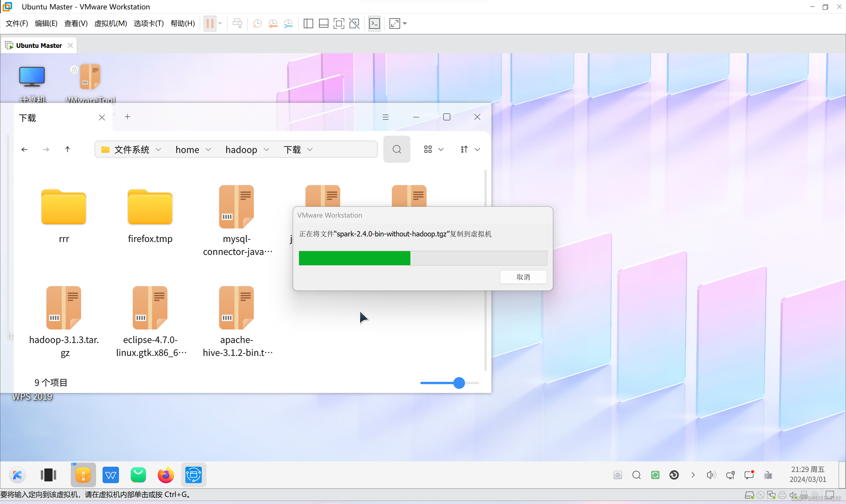Open the 虚拟机(M) menu
Screen dimensions: 846x504
click(110, 23)
